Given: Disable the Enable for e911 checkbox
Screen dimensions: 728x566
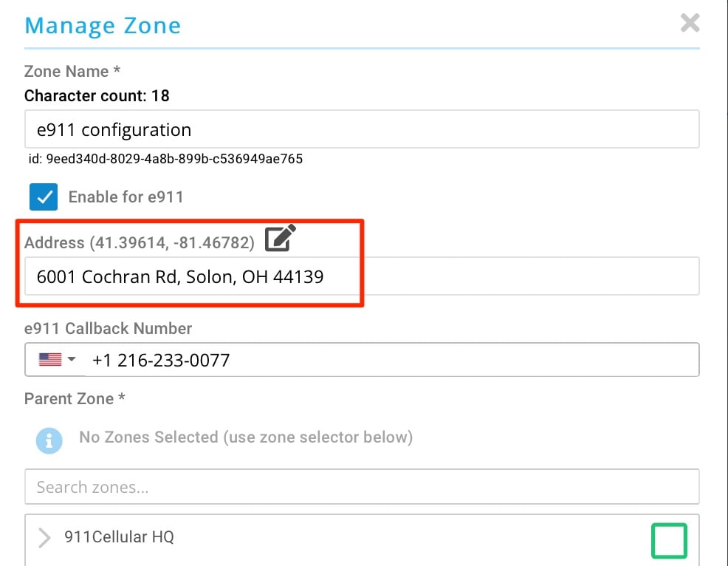Looking at the screenshot, I should [x=44, y=197].
